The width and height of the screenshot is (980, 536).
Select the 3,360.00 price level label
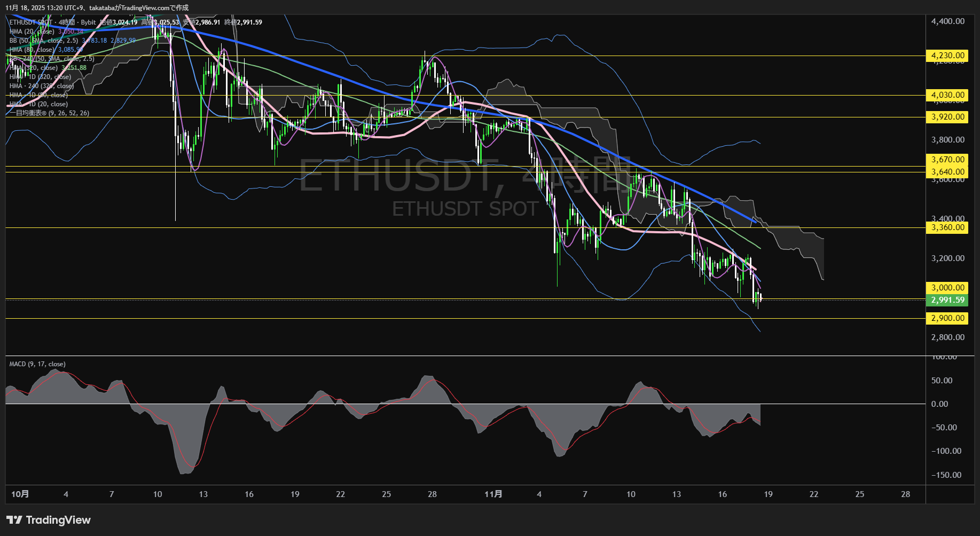(946, 227)
